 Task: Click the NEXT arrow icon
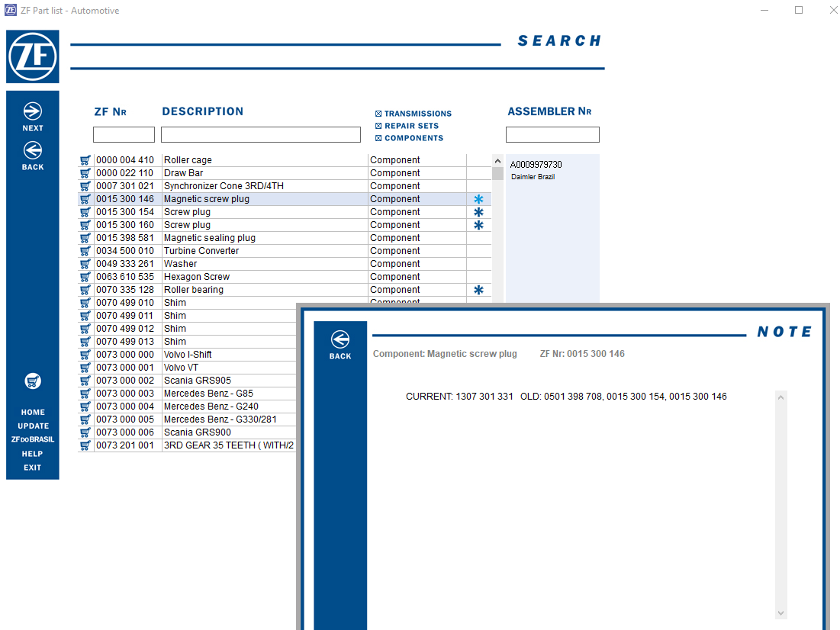33,111
